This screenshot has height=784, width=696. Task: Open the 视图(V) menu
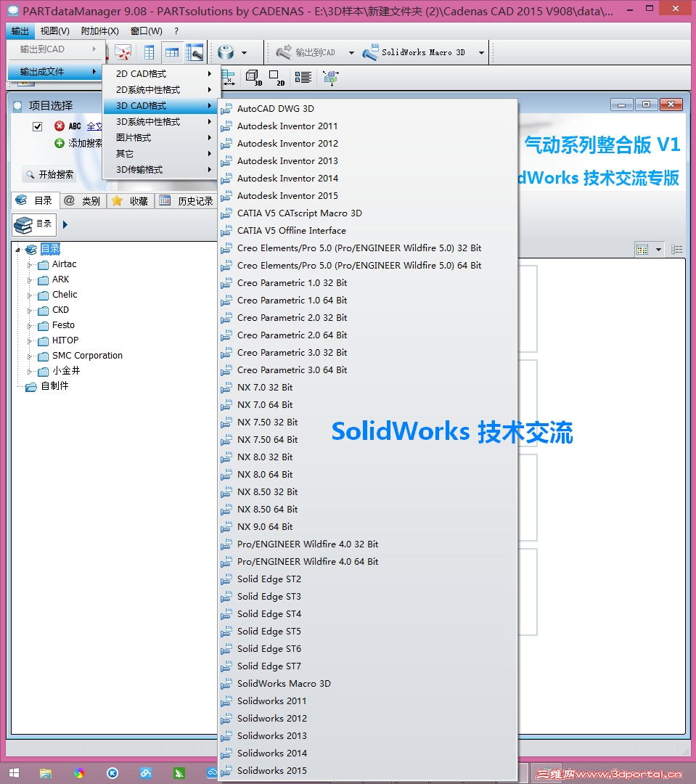(x=55, y=31)
